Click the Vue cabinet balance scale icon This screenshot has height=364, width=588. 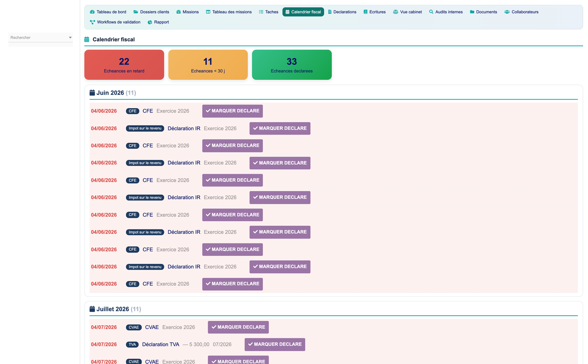pos(396,12)
